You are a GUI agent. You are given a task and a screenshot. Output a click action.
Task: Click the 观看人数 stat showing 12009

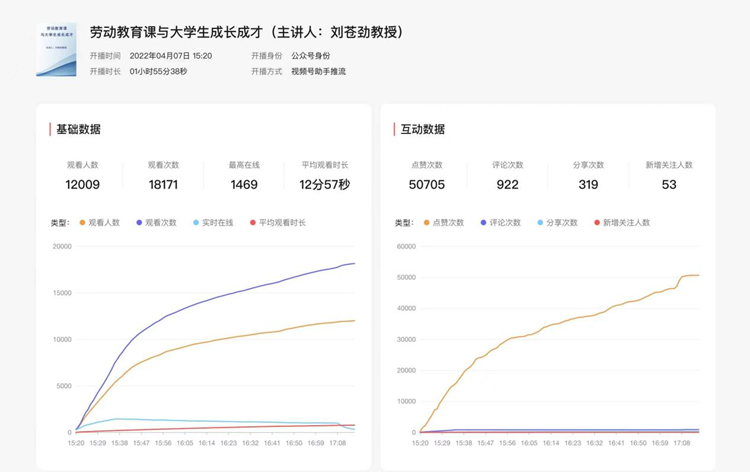coord(82,184)
